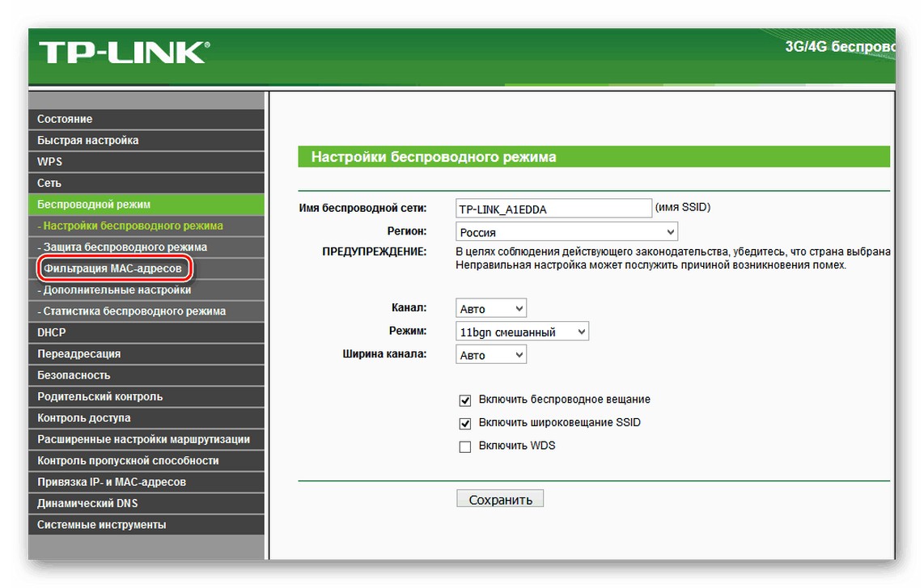Open Родительский контроль settings
Screen dimensions: 924x588
tap(146, 396)
